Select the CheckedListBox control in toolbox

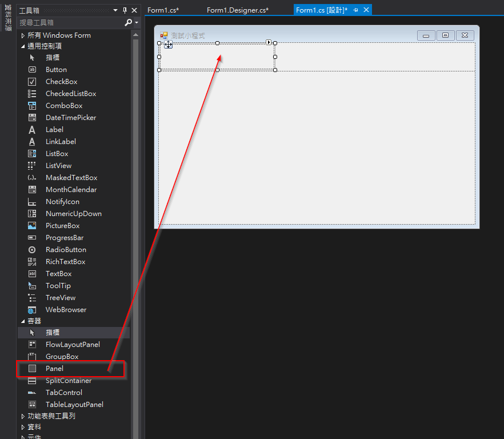click(x=70, y=94)
